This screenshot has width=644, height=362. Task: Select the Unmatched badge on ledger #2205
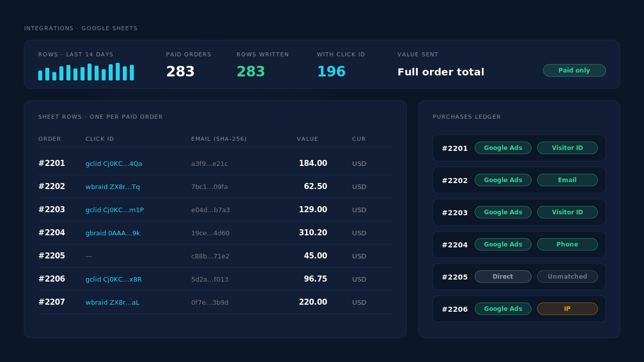coord(568,277)
